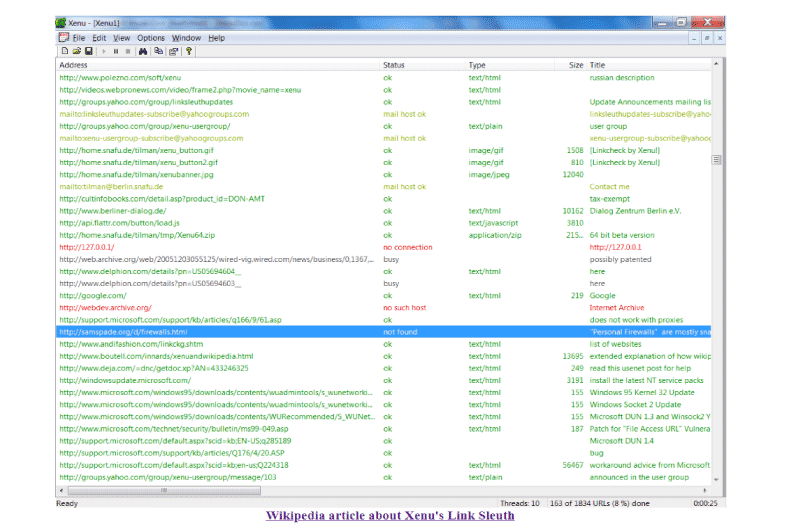
Task: Click the vertical scrollbar up arrow
Action: 716,64
